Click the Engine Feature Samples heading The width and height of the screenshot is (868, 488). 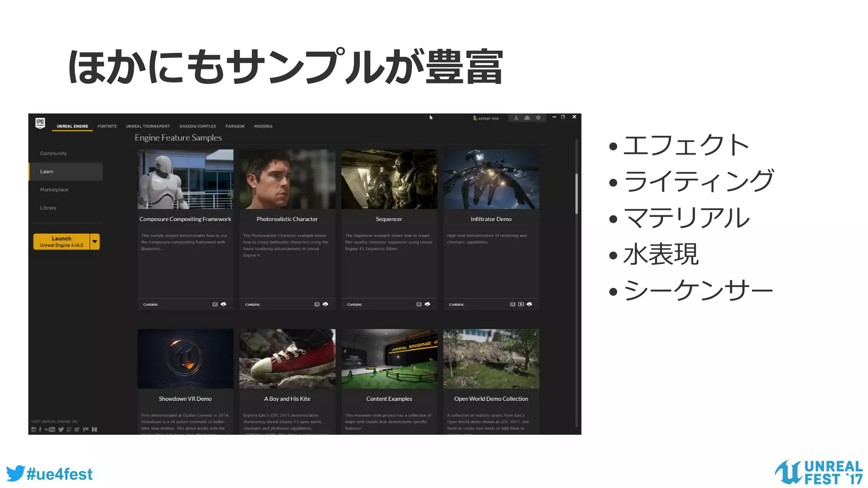coord(178,138)
